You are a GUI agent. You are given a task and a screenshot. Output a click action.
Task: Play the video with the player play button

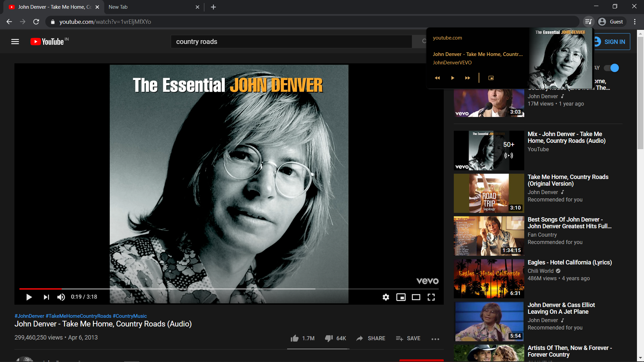[29, 297]
